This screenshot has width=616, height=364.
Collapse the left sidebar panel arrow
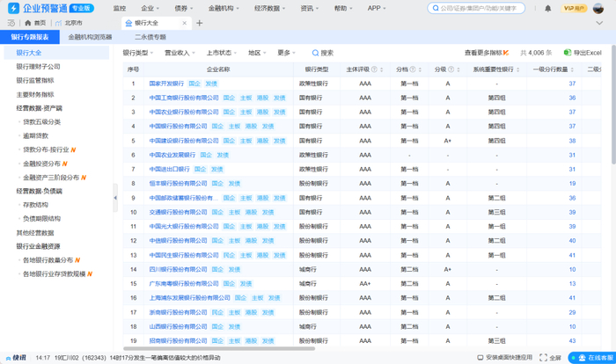point(115,198)
